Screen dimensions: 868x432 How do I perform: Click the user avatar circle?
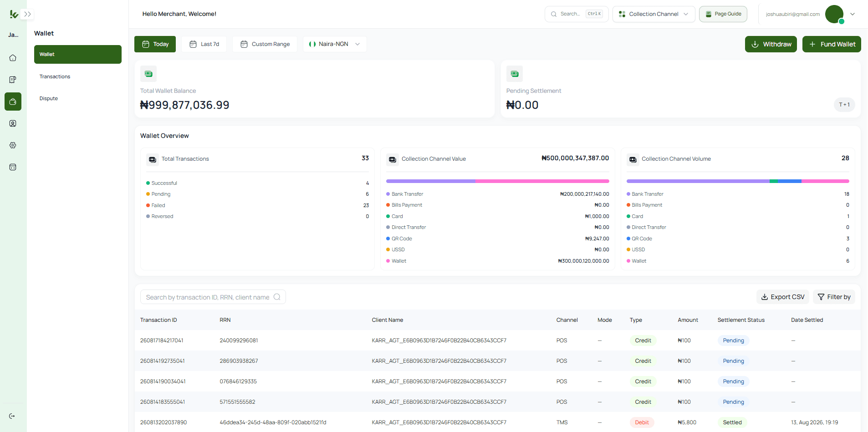(x=834, y=14)
